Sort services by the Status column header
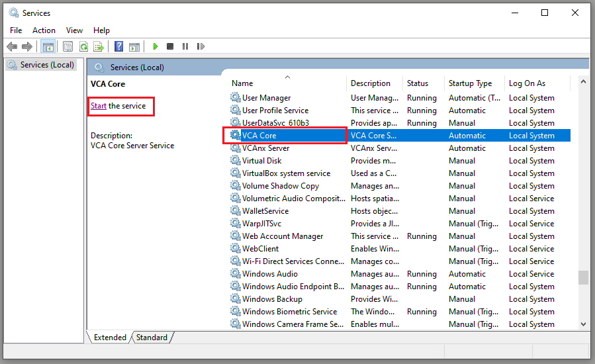Viewport: 595px width, 364px height. 418,83
